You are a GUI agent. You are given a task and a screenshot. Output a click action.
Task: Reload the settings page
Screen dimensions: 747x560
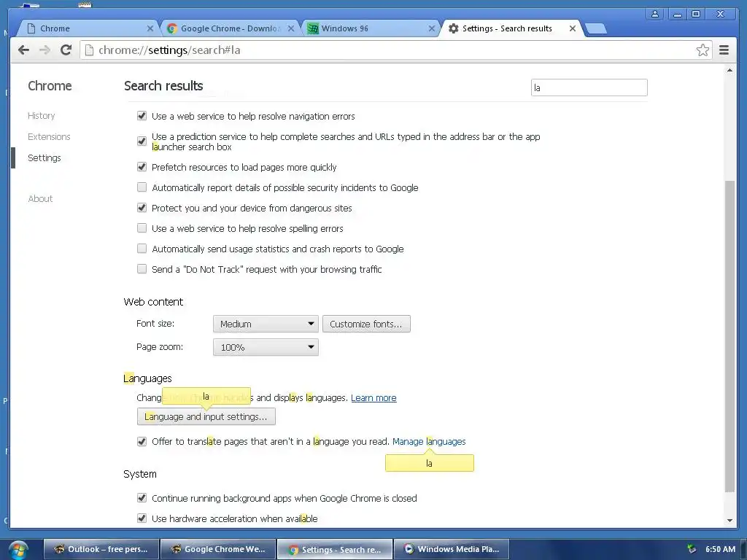[66, 50]
